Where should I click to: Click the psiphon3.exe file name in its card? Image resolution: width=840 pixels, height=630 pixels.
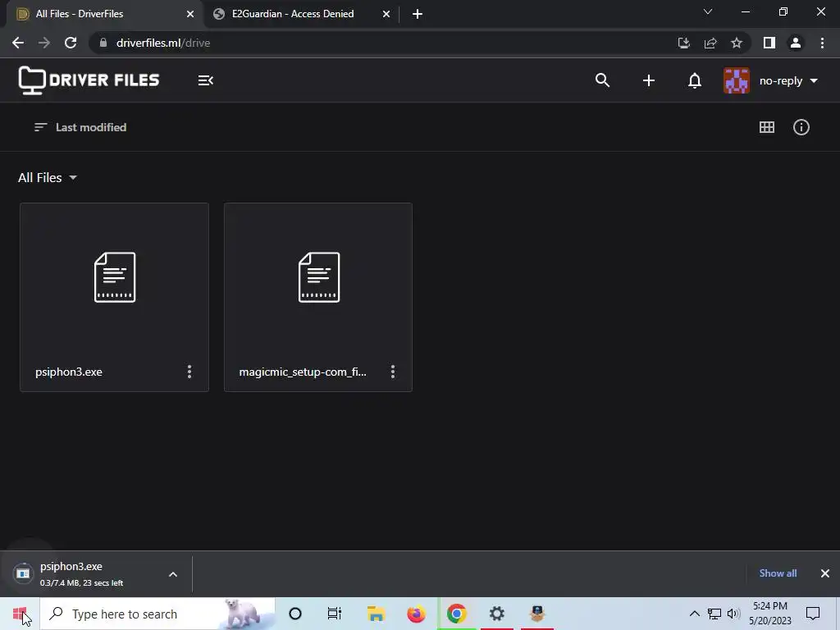(69, 372)
